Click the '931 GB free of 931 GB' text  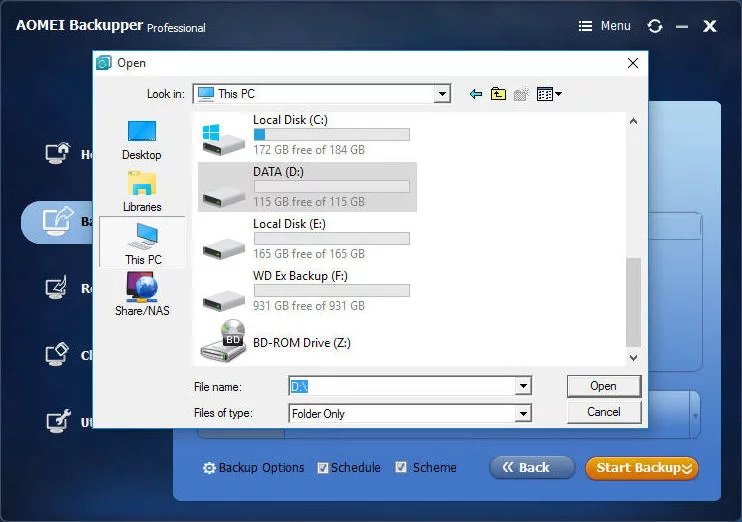click(309, 306)
